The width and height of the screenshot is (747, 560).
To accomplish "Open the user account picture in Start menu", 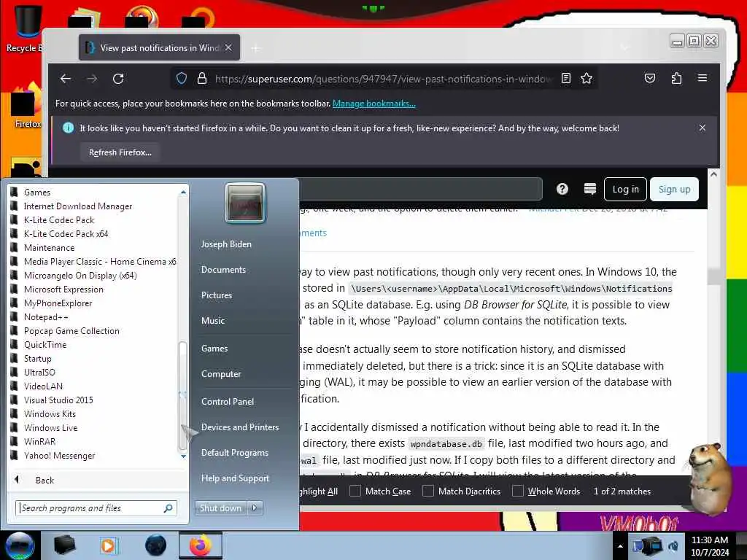I will 245,203.
